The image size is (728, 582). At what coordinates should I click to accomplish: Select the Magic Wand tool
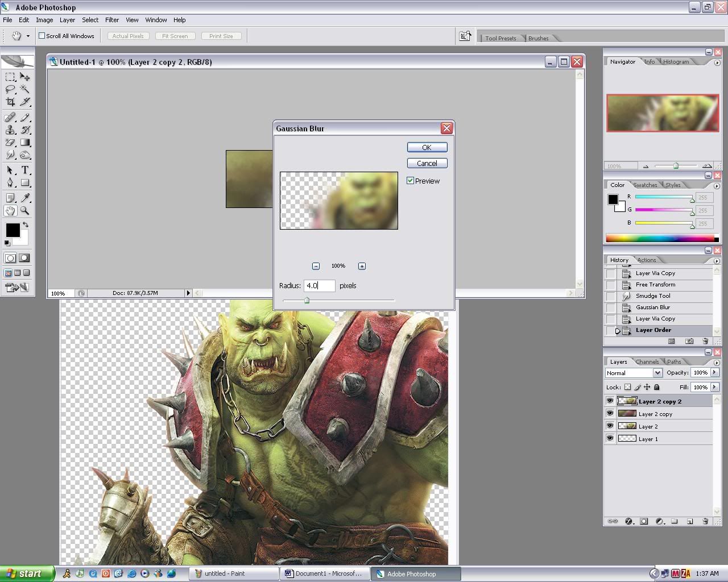pos(25,89)
